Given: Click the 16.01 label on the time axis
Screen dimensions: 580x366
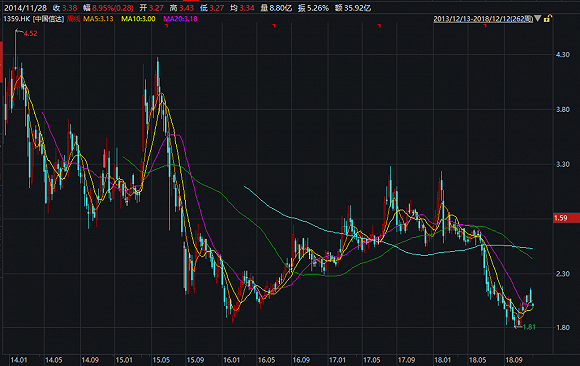Looking at the screenshot, I should [x=232, y=360].
